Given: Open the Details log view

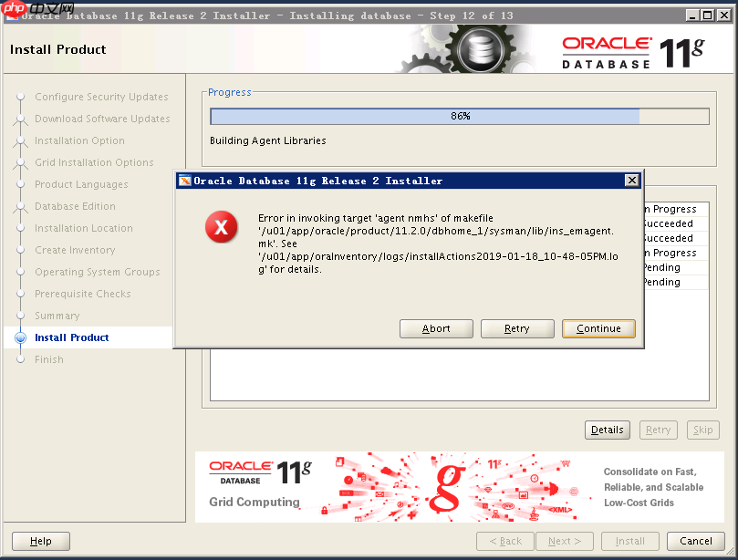Looking at the screenshot, I should [607, 430].
